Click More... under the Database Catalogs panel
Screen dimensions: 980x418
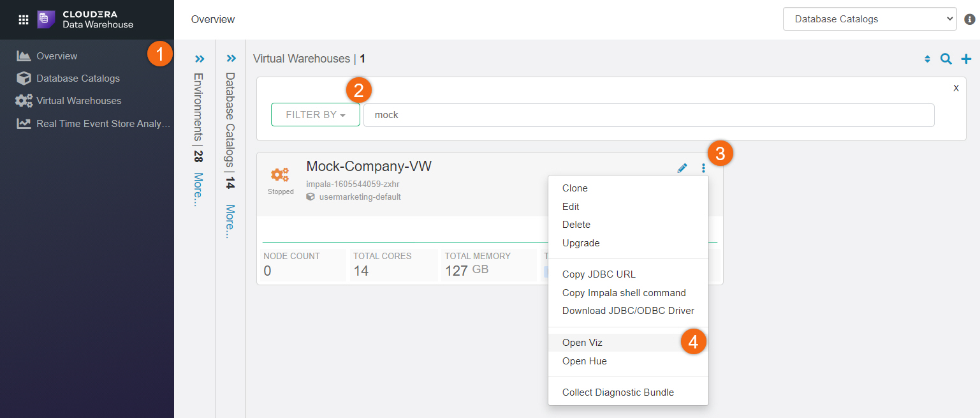230,221
